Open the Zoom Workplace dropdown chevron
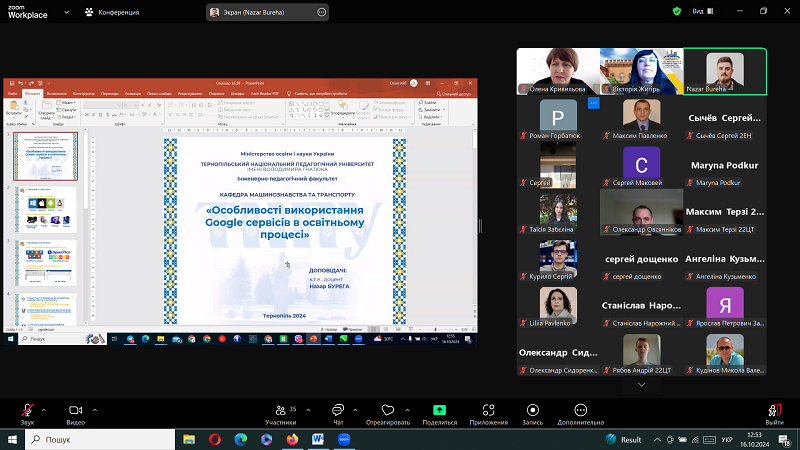The width and height of the screenshot is (800, 450). (x=66, y=12)
